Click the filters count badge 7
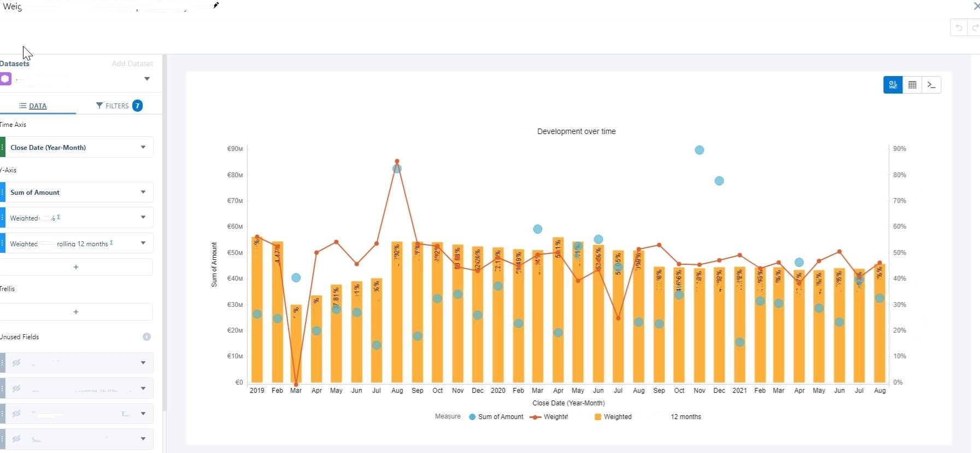This screenshot has width=980, height=453. coord(137,106)
